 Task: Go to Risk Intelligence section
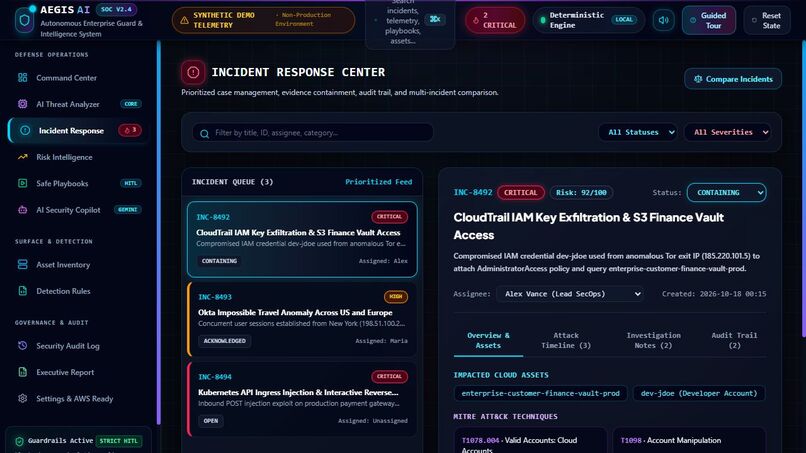click(x=78, y=157)
